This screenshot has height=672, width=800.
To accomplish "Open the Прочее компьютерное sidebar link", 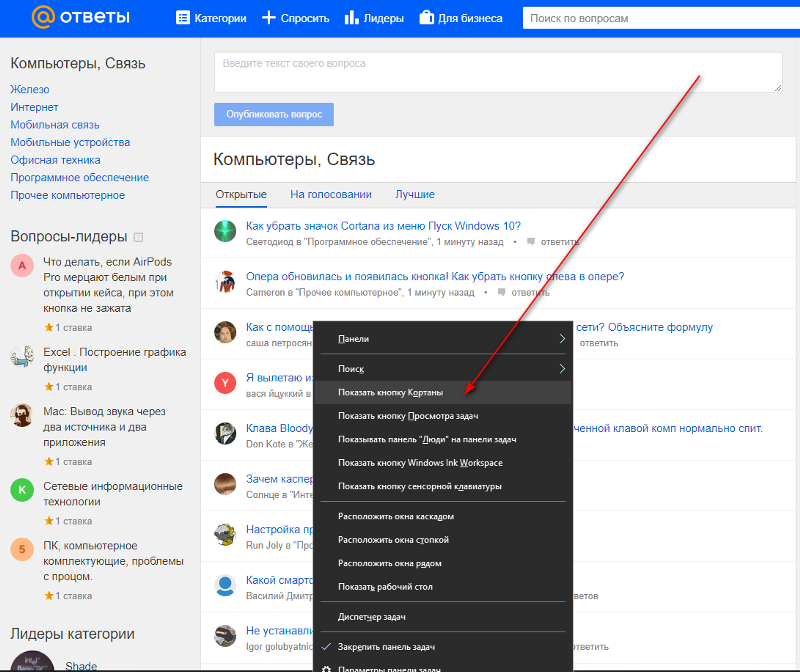I will (x=68, y=195).
